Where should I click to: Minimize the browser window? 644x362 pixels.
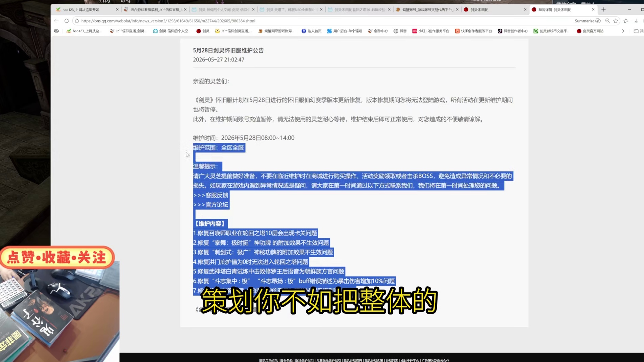tap(629, 9)
